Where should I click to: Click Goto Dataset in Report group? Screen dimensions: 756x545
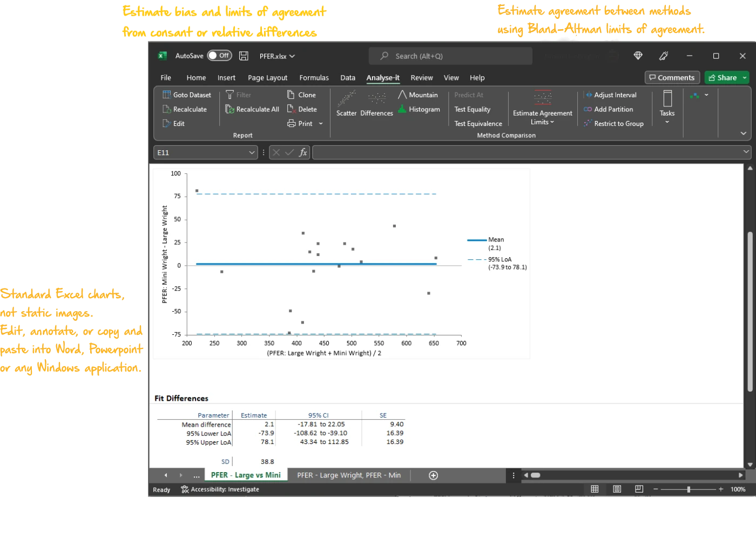(x=187, y=95)
